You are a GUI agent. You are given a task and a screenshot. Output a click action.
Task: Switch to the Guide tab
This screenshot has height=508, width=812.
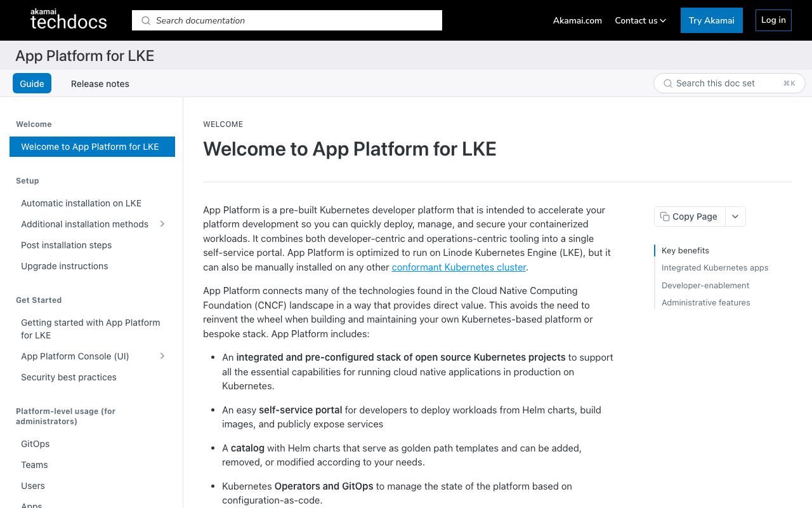coord(32,83)
